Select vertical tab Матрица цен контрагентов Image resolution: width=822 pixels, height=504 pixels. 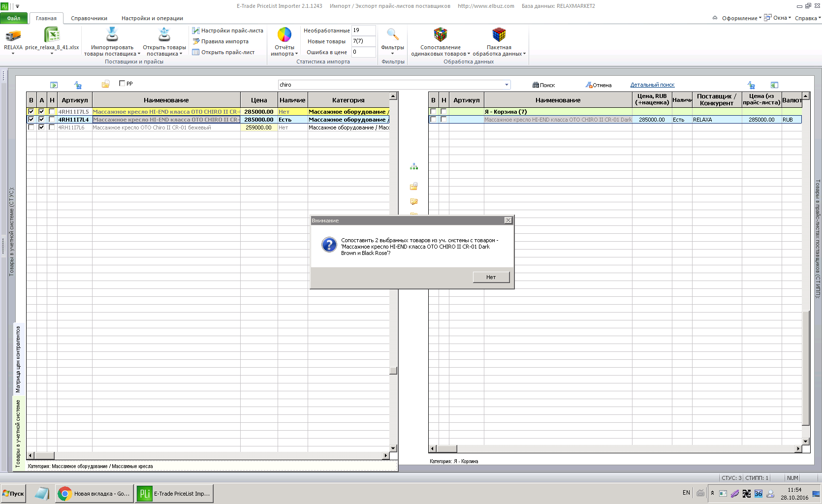(18, 359)
